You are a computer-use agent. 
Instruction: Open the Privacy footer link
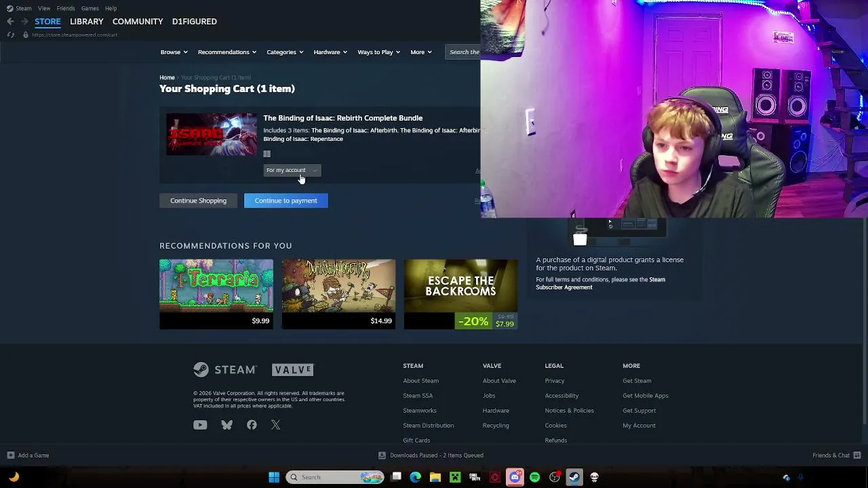click(x=555, y=381)
